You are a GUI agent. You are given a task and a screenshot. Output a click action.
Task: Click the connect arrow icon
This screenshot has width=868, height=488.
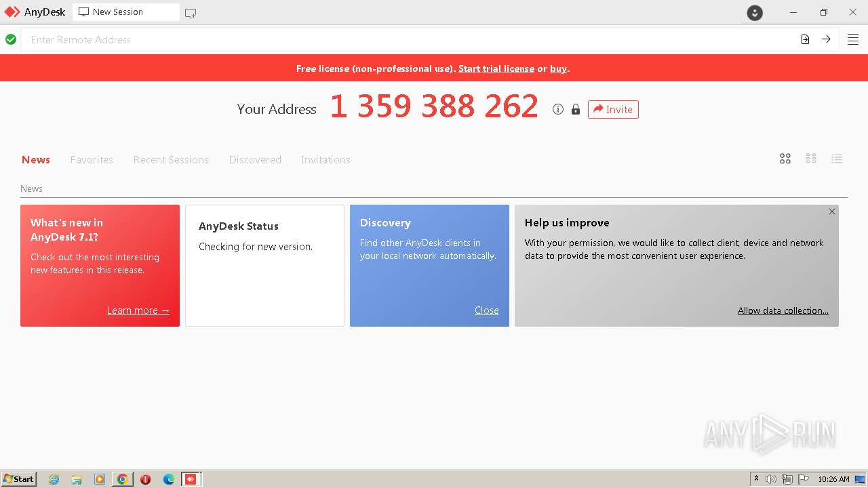[x=826, y=39]
